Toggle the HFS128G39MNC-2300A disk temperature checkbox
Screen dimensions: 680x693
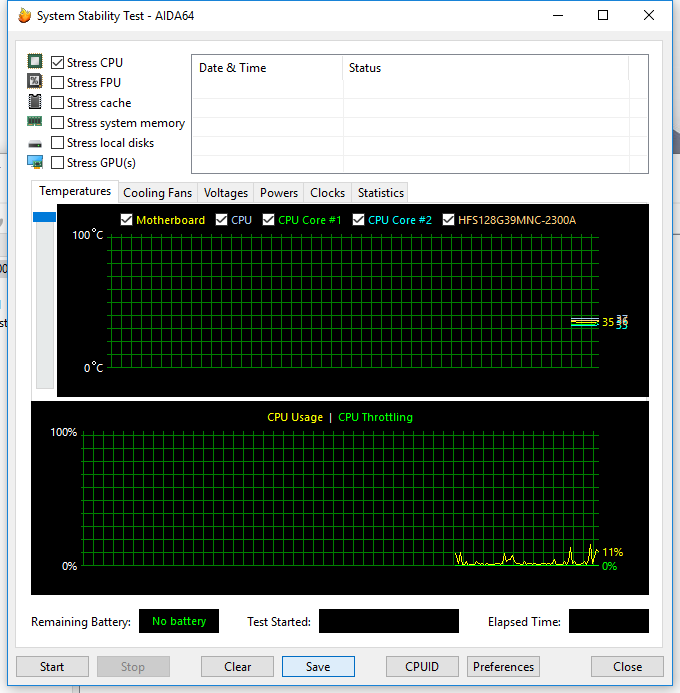click(x=448, y=220)
